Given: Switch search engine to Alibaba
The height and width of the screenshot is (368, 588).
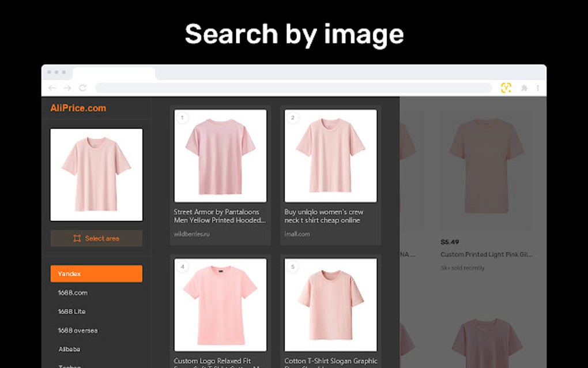Looking at the screenshot, I should click(x=69, y=349).
